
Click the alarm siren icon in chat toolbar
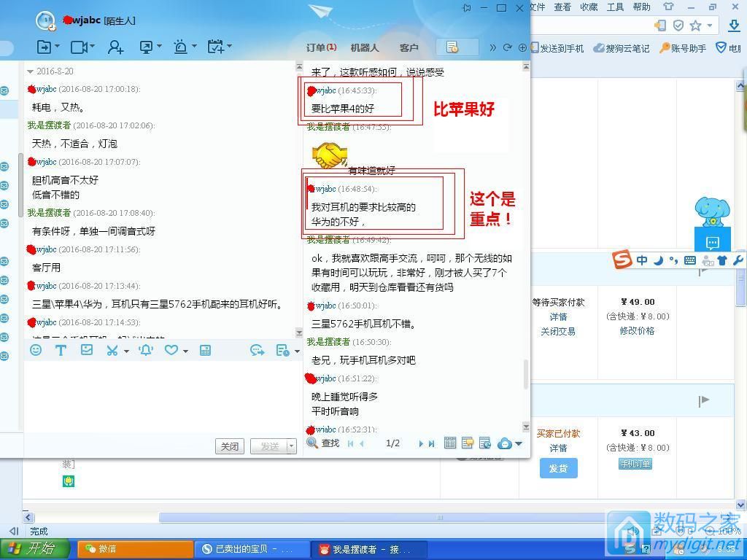click(x=181, y=47)
